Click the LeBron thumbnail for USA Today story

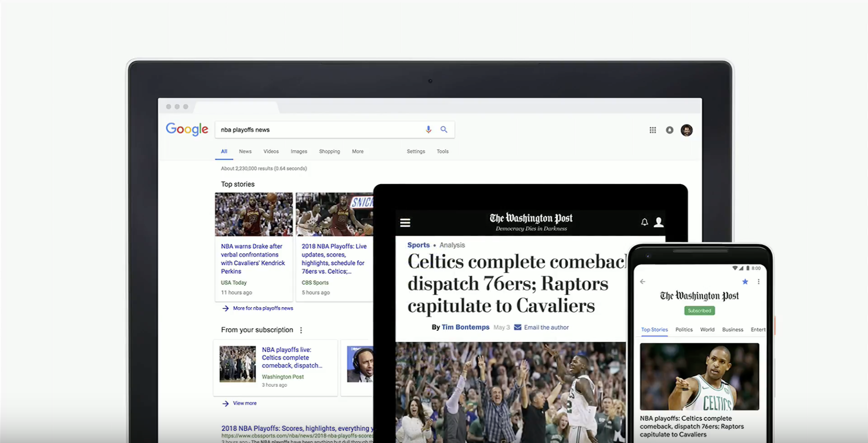click(254, 214)
